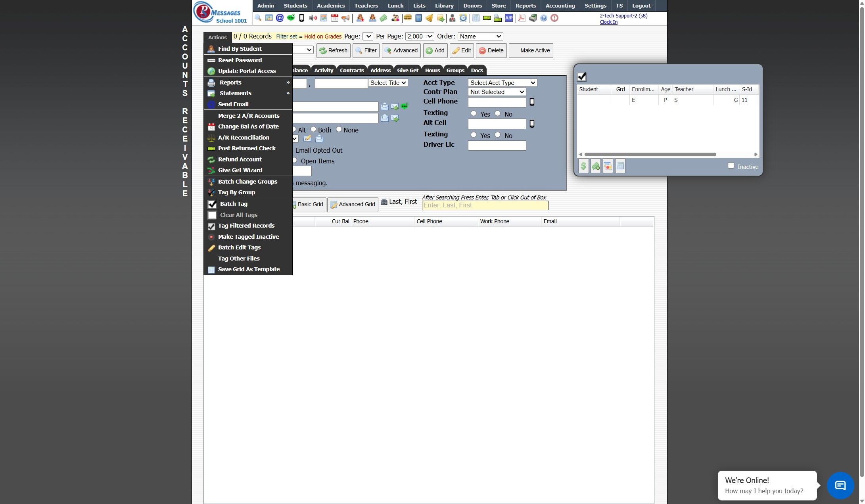
Task: Select the None radio button
Action: click(x=339, y=129)
